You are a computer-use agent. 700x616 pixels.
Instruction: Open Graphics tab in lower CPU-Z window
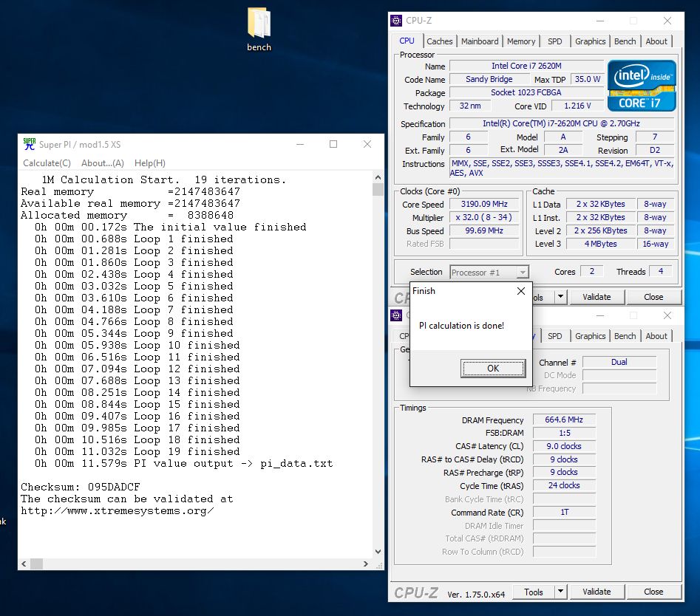(x=590, y=336)
